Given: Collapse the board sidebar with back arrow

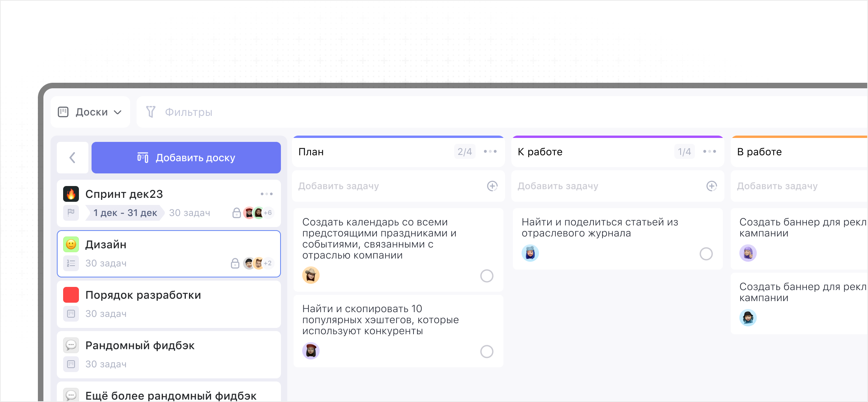Looking at the screenshot, I should coord(73,158).
